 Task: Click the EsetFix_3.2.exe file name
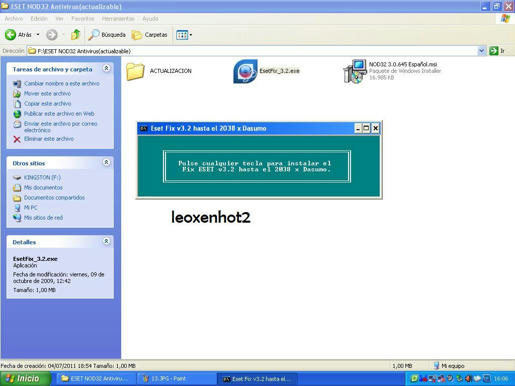pos(279,71)
